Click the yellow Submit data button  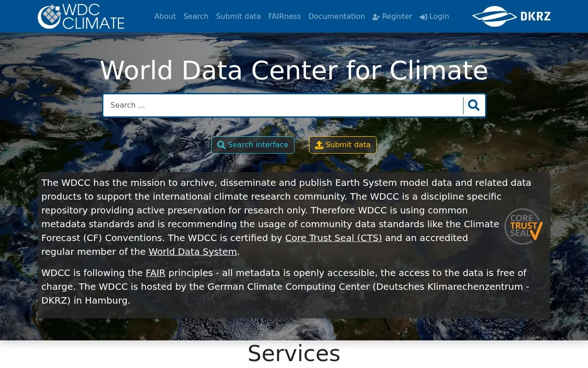coord(343,145)
